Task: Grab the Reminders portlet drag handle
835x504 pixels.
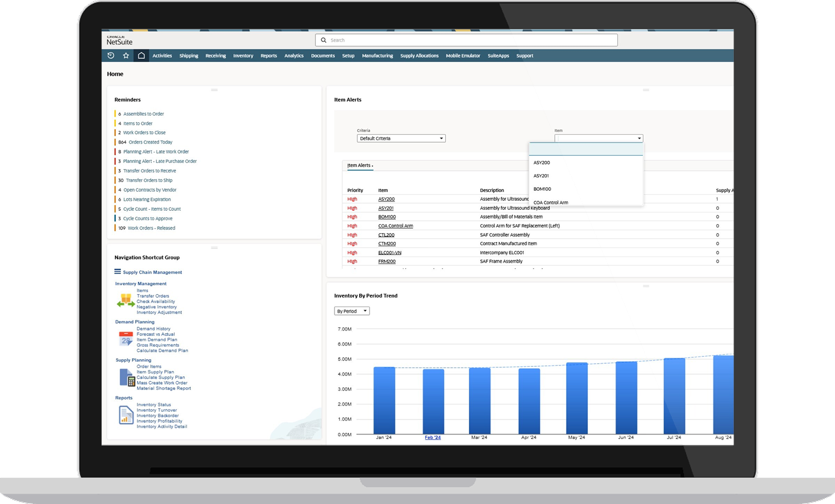Action: click(x=214, y=90)
